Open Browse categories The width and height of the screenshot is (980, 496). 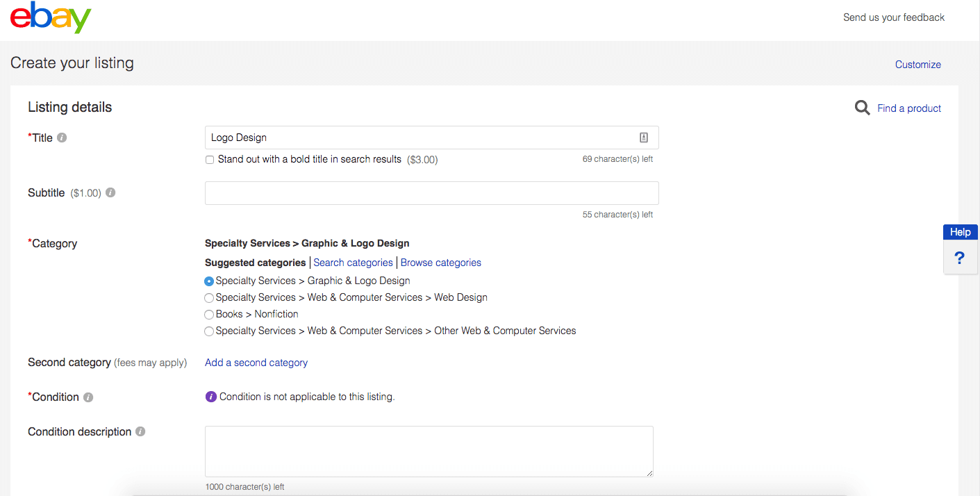point(440,262)
